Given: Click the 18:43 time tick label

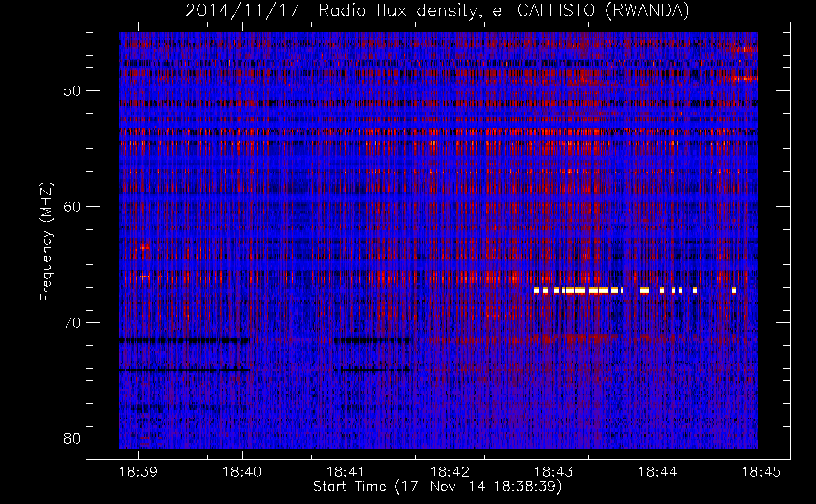Looking at the screenshot, I should click(554, 472).
